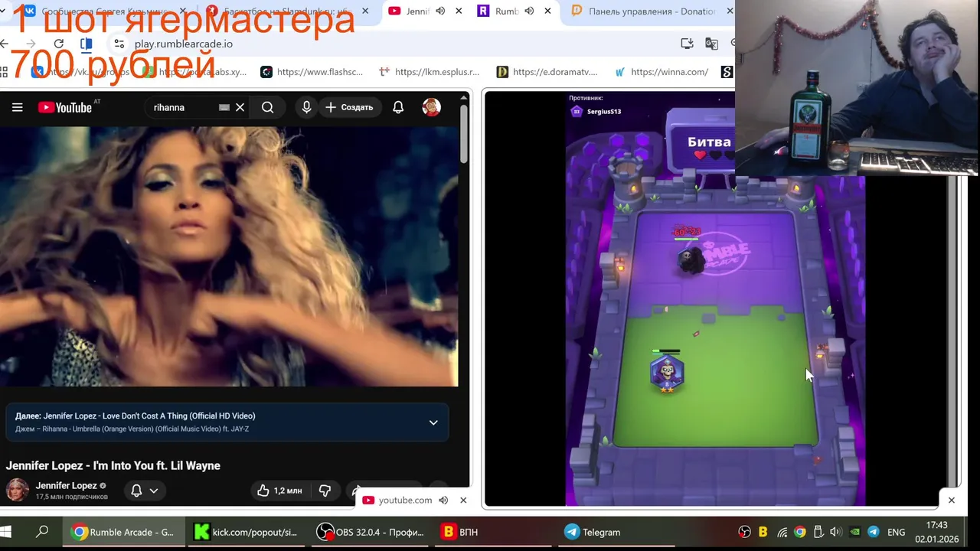Switch ENG input language indicator
The image size is (980, 551).
click(x=896, y=532)
